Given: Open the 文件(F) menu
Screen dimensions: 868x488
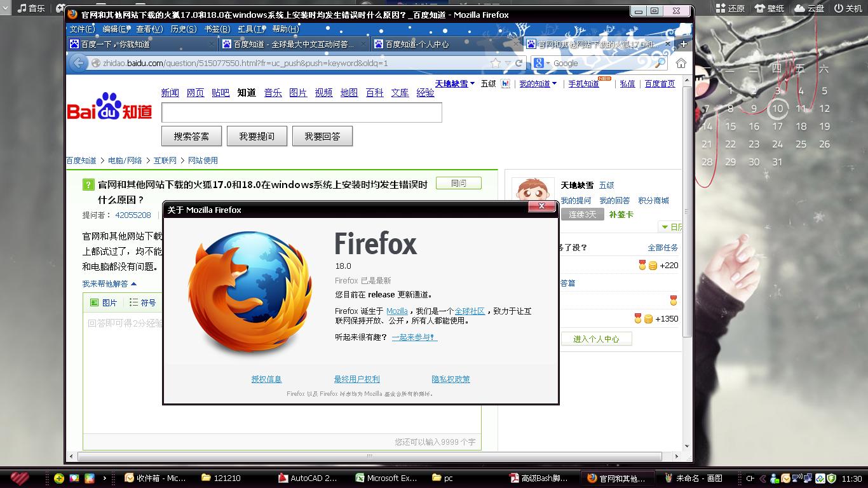Looking at the screenshot, I should click(x=82, y=29).
